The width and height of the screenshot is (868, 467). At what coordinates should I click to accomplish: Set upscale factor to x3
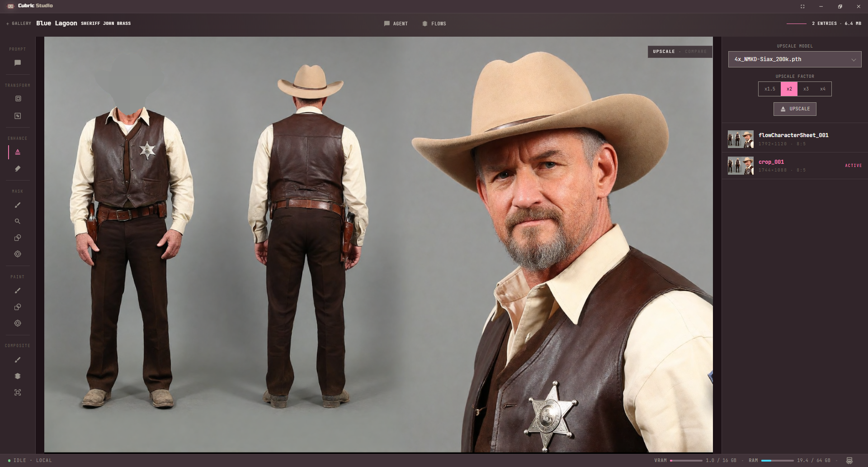point(806,89)
